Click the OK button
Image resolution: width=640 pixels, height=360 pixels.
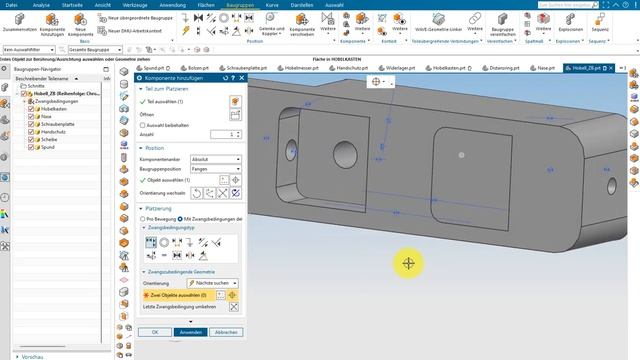pos(155,332)
